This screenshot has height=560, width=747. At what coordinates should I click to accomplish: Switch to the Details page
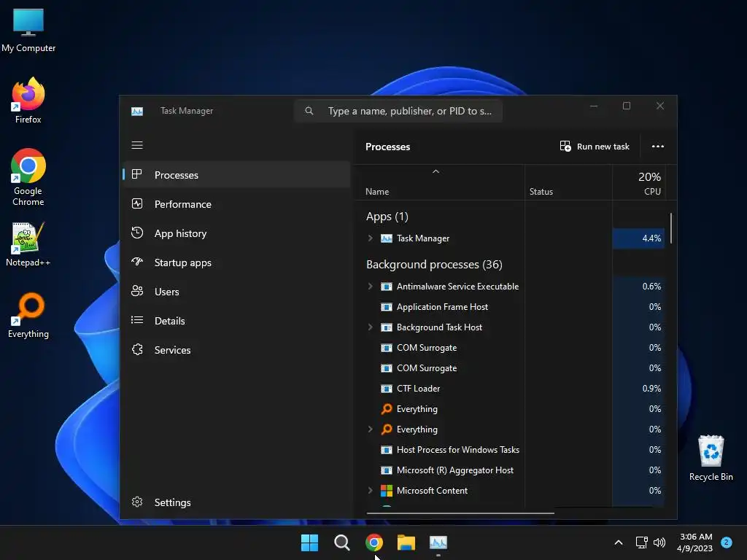237,321
